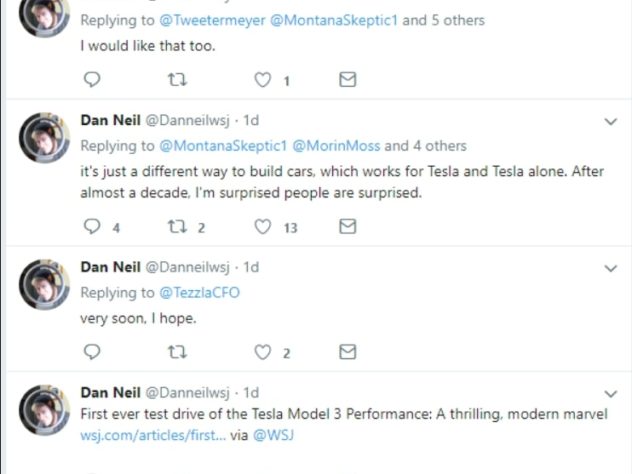
Task: Send 'I would like that too' via direct message
Action: click(347, 79)
